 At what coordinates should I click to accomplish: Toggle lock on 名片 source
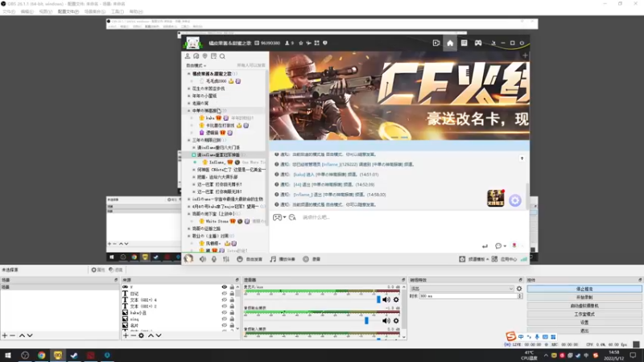232,325
